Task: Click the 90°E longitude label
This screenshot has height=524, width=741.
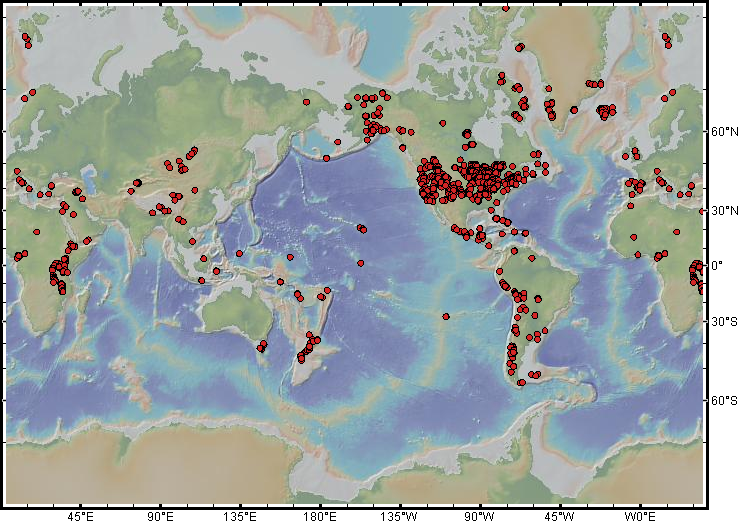Action: point(161,517)
